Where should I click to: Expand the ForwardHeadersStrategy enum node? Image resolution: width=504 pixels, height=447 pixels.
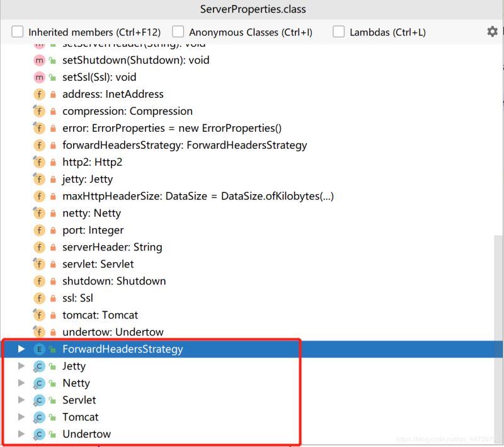22,349
